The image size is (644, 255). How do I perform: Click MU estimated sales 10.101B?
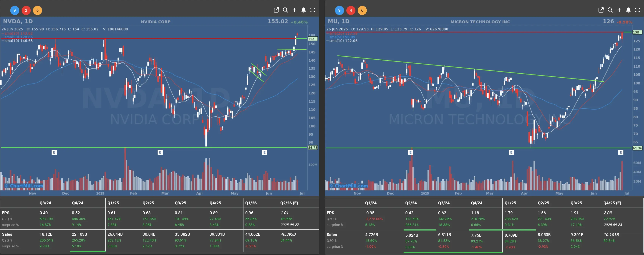611,235
